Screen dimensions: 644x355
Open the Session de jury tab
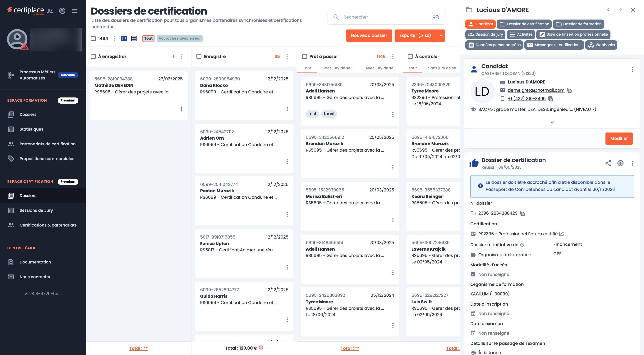(x=485, y=34)
